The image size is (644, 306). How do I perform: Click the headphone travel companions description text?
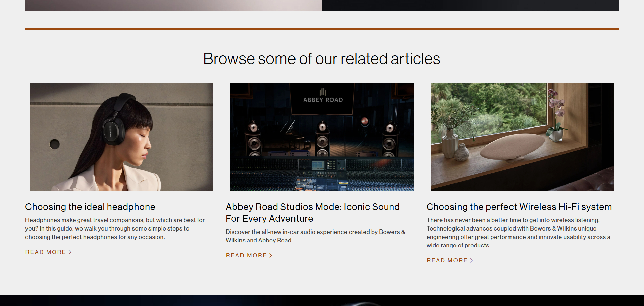point(115,228)
